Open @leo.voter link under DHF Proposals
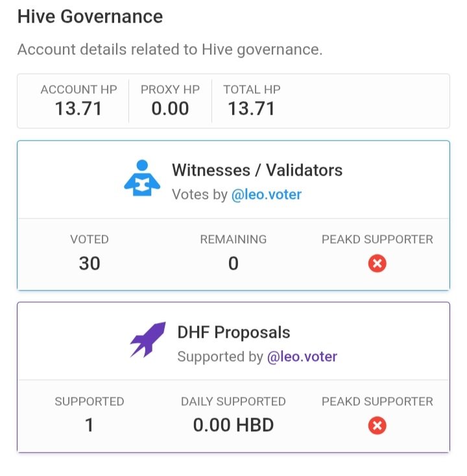Viewport: 467px width, 476px height. 302,357
